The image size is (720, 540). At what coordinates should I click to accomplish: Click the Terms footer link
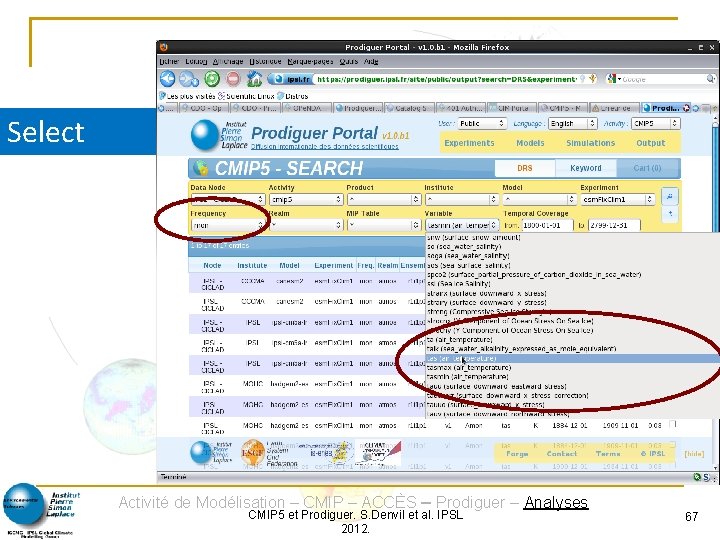pyautogui.click(x=608, y=454)
